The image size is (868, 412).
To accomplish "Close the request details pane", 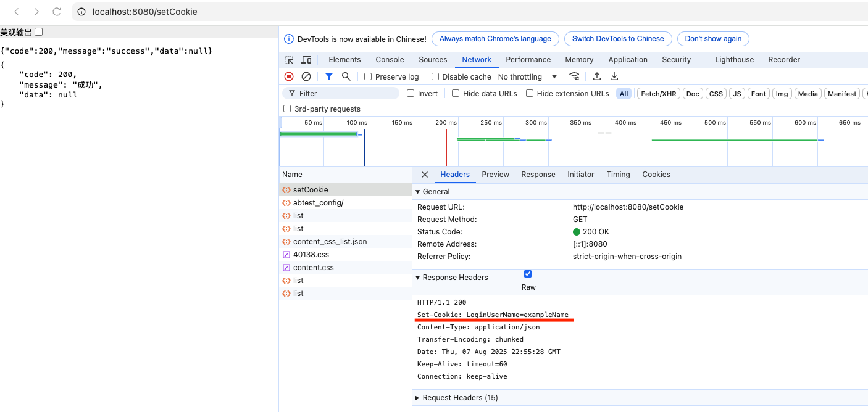I will pyautogui.click(x=425, y=175).
